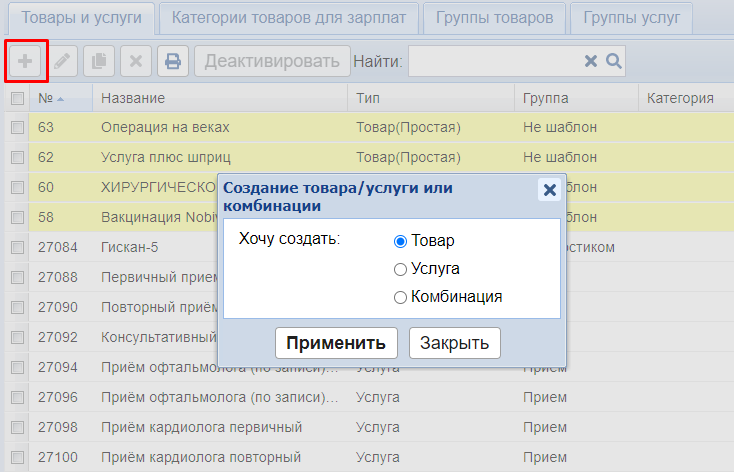Toggle the select-all header checkbox
Viewport: 734px width, 472px height.
click(17, 98)
